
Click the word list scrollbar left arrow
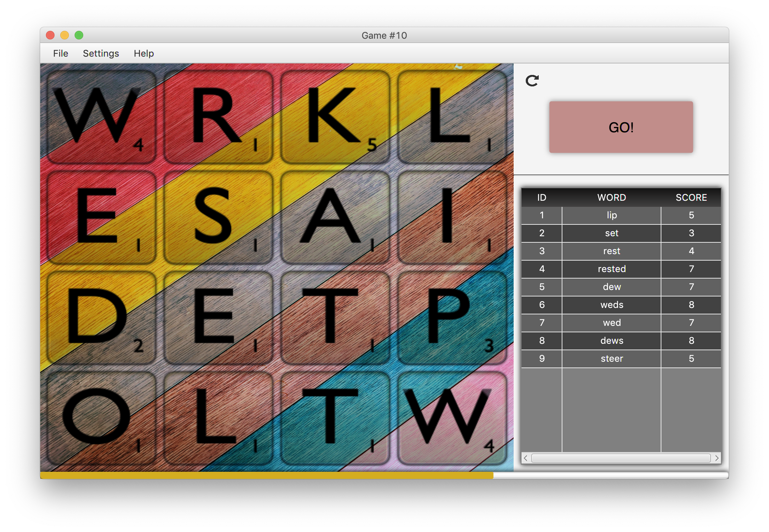pyautogui.click(x=526, y=458)
